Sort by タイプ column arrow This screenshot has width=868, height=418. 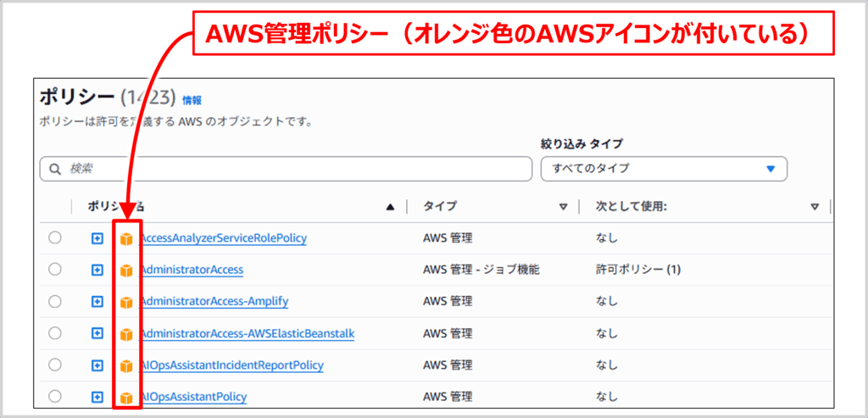pos(564,207)
